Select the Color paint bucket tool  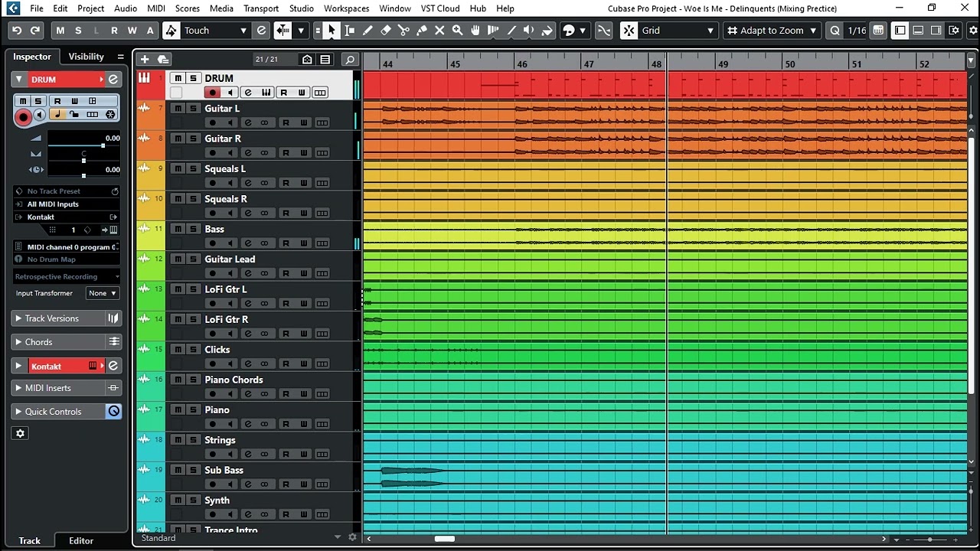pos(547,31)
